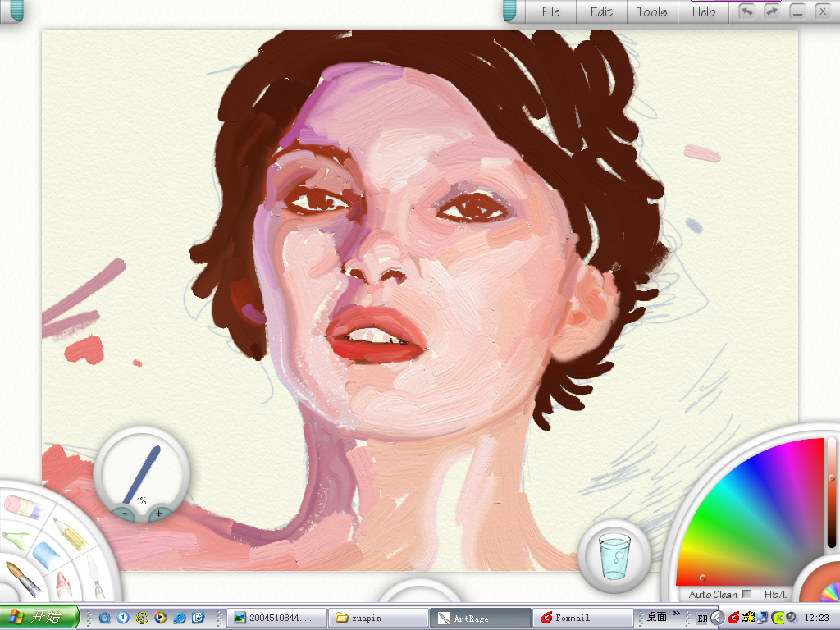Viewport: 840px width, 630px height.
Task: Click the tool size preview showing 1%
Action: (x=142, y=473)
